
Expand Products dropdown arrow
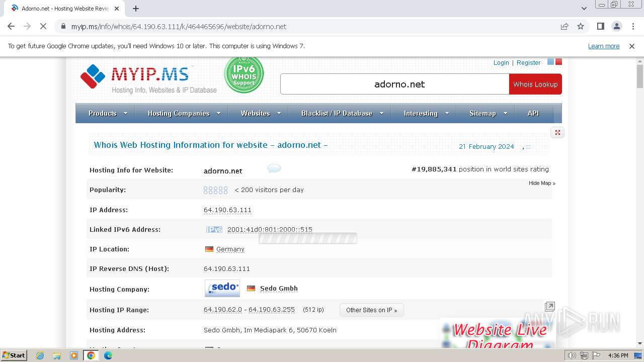click(x=125, y=113)
